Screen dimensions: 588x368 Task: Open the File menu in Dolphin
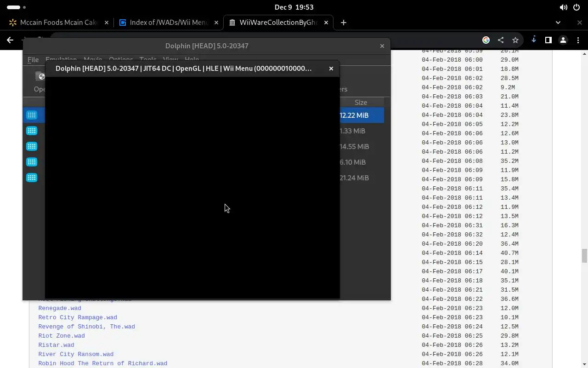pyautogui.click(x=33, y=60)
